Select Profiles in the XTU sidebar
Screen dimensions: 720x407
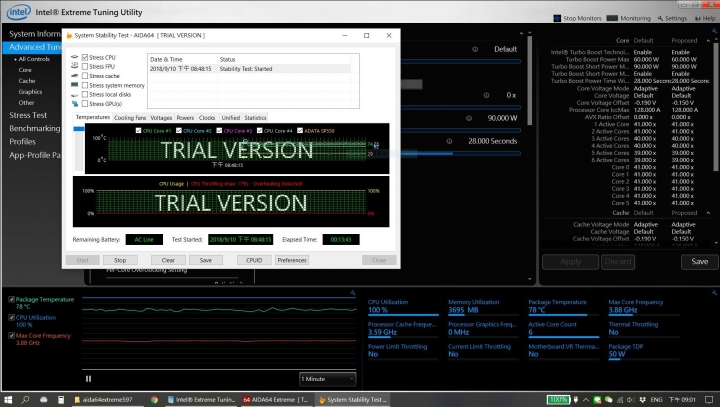pyautogui.click(x=22, y=141)
